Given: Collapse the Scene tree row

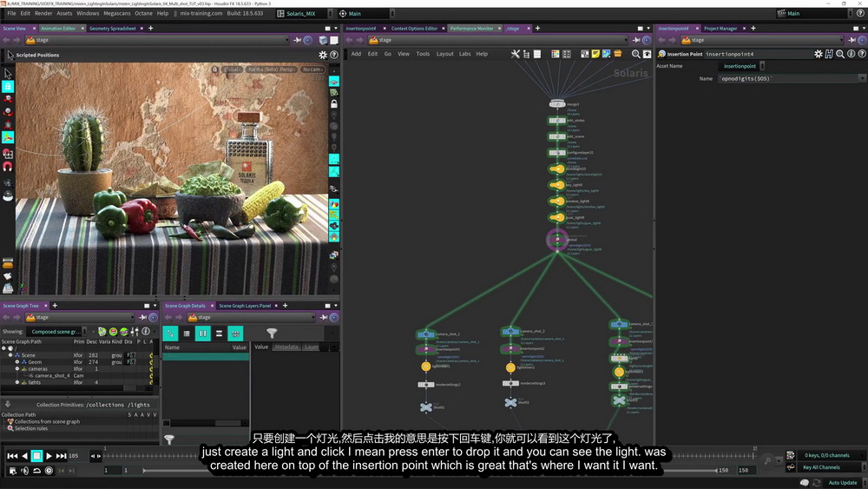Looking at the screenshot, I should pyautogui.click(x=10, y=355).
